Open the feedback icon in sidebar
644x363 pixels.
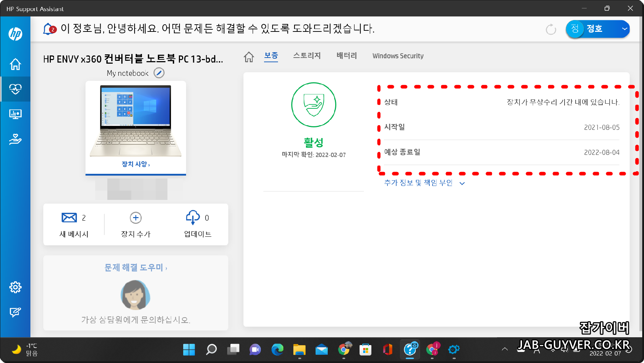[15, 312]
